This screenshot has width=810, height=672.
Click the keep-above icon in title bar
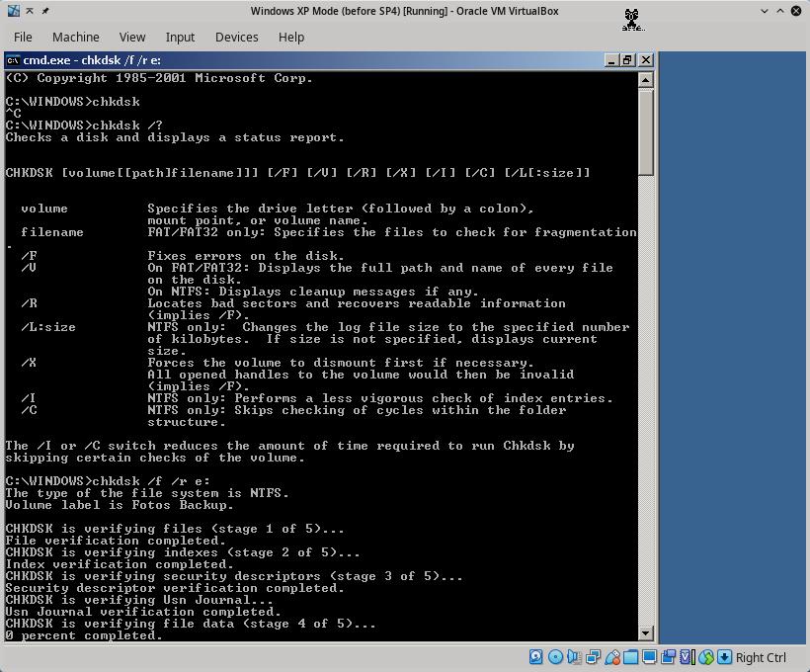pyautogui.click(x=30, y=10)
